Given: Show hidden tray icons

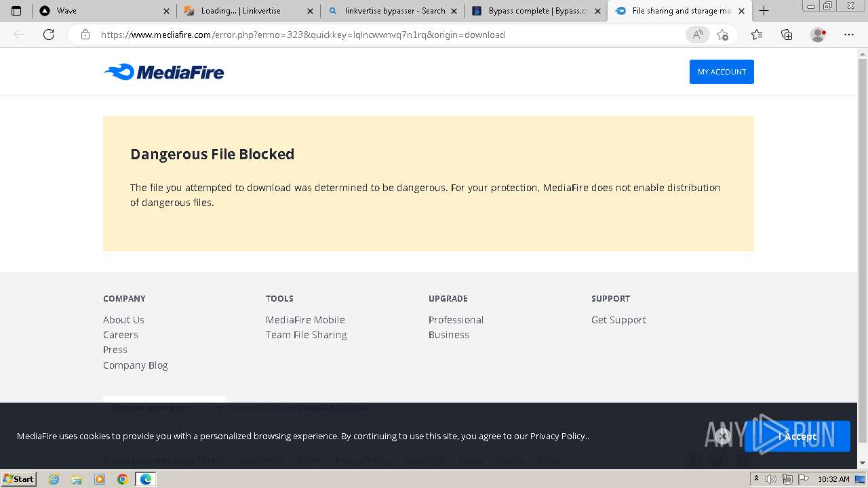Looking at the screenshot, I should click(x=756, y=479).
